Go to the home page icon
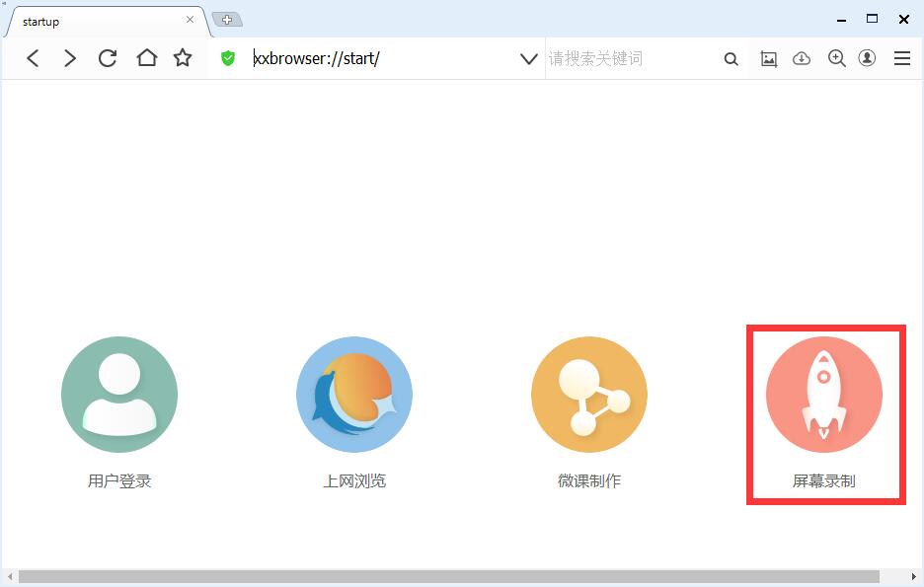The image size is (924, 587). (146, 59)
